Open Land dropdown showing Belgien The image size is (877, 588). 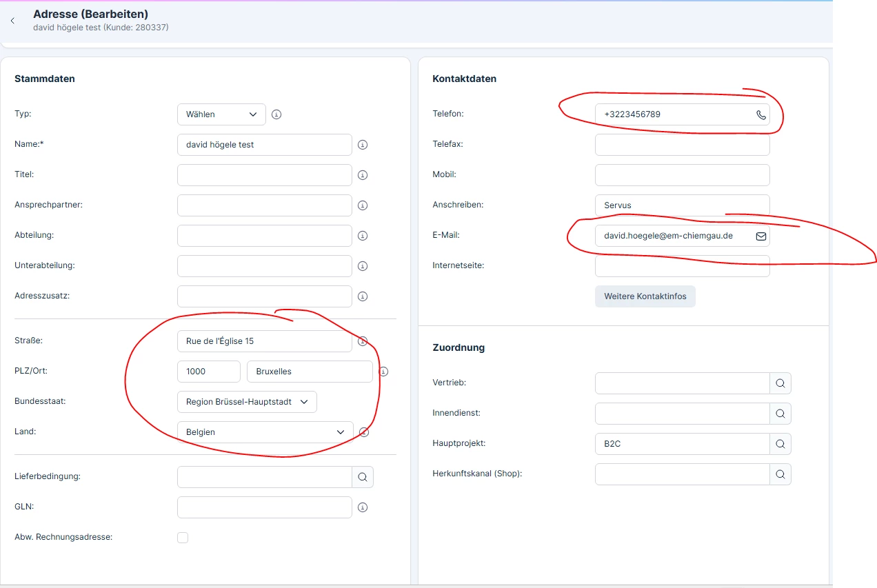(x=265, y=432)
